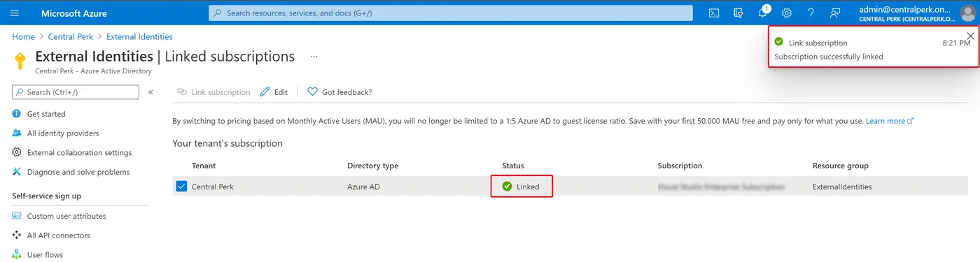
Task: Click the Directory type column header
Action: (x=372, y=166)
